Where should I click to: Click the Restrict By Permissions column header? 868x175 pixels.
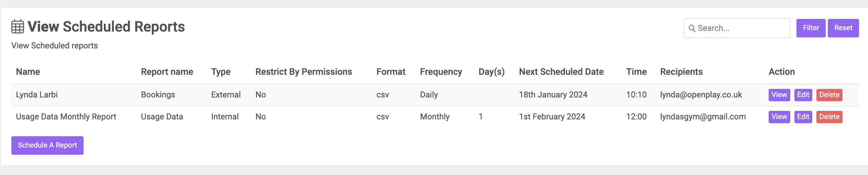pyautogui.click(x=304, y=72)
